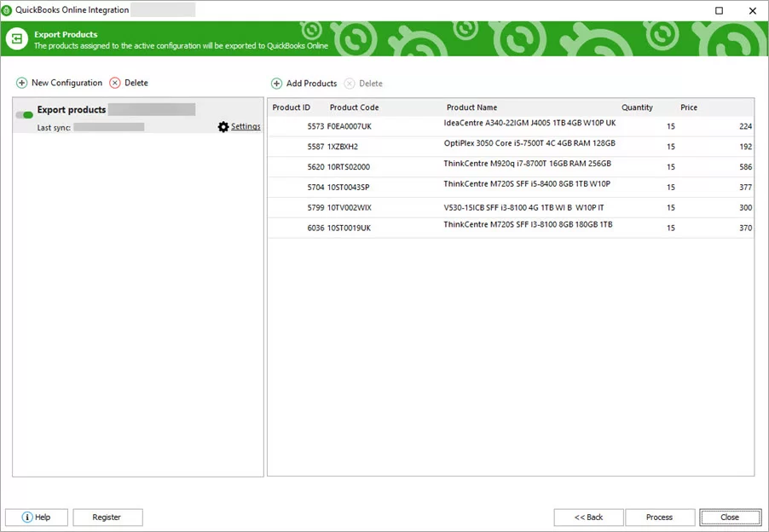
Task: Select product code 10RTS02000
Action: tap(348, 167)
